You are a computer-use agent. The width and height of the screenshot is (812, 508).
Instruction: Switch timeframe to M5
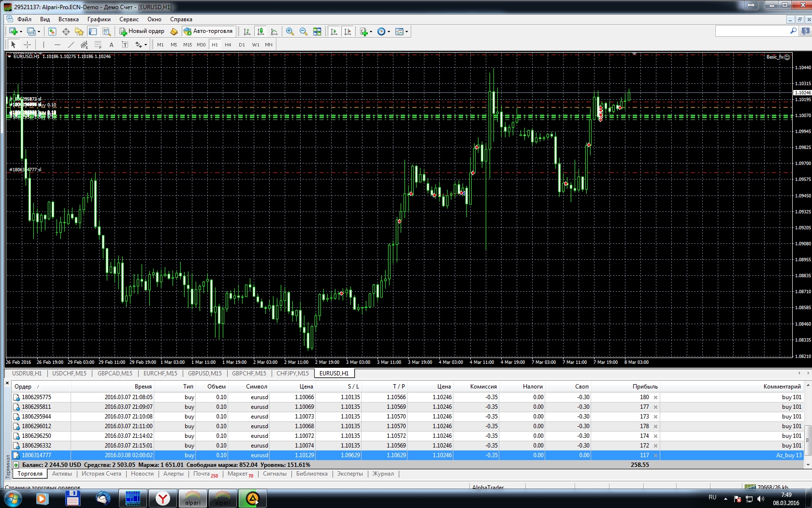[x=174, y=45]
